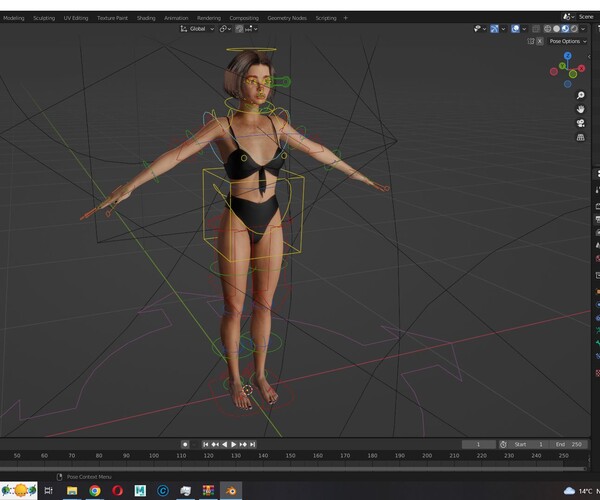Switch to the Sculpting workspace tab
The height and width of the screenshot is (500, 600).
click(x=44, y=18)
